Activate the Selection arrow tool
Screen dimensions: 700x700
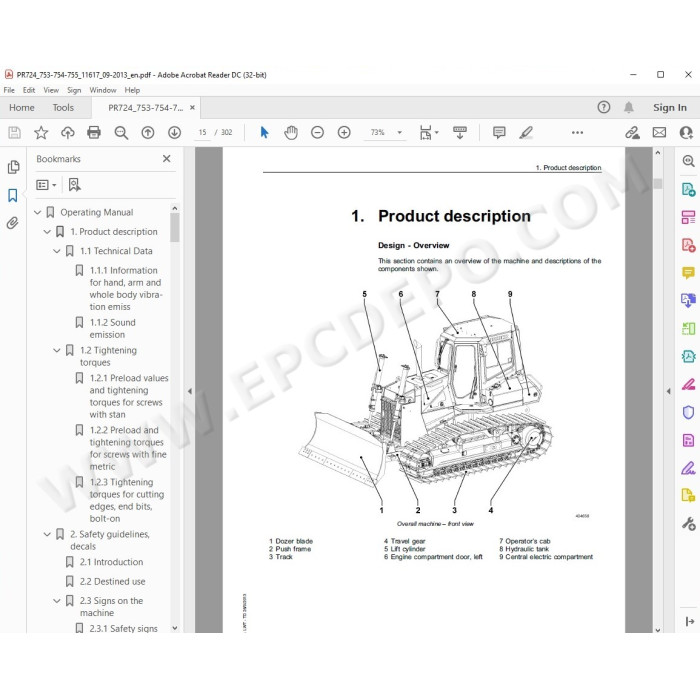[264, 133]
